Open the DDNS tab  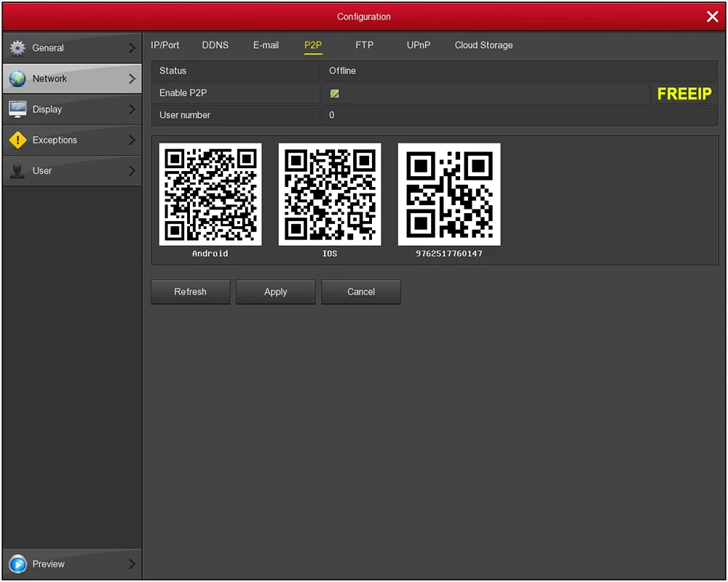[x=215, y=45]
